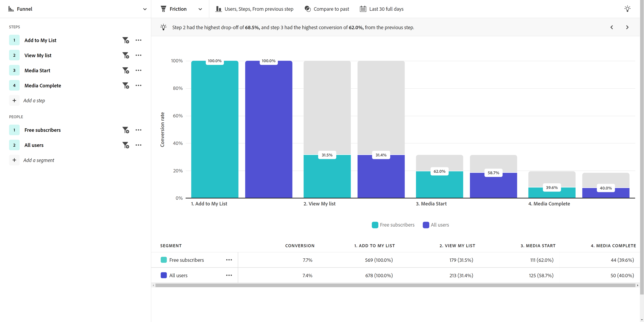Viewport: 644px width, 322px height.
Task: Click lightbulb insights icon at top right
Action: point(627,9)
